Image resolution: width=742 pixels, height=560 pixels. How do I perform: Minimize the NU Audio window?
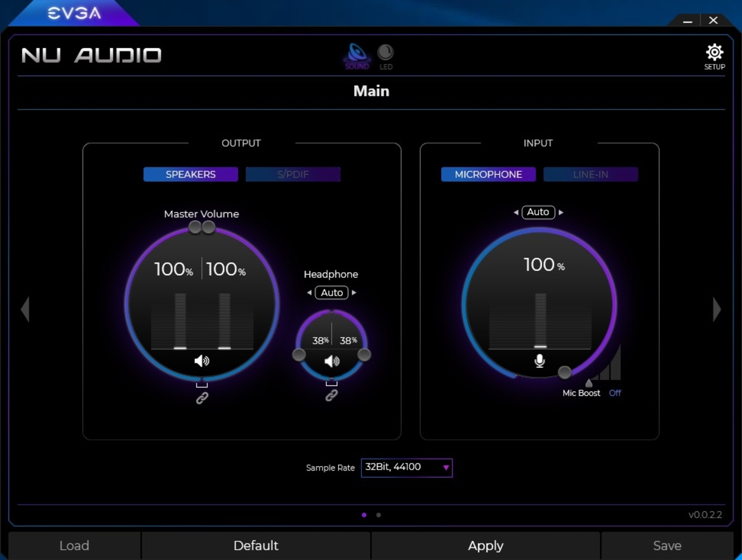[688, 21]
